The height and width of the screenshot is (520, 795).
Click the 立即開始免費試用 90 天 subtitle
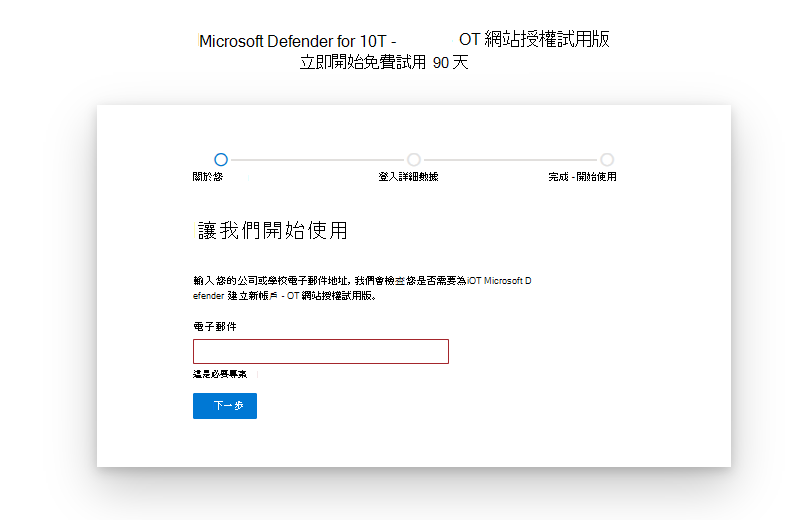point(384,62)
